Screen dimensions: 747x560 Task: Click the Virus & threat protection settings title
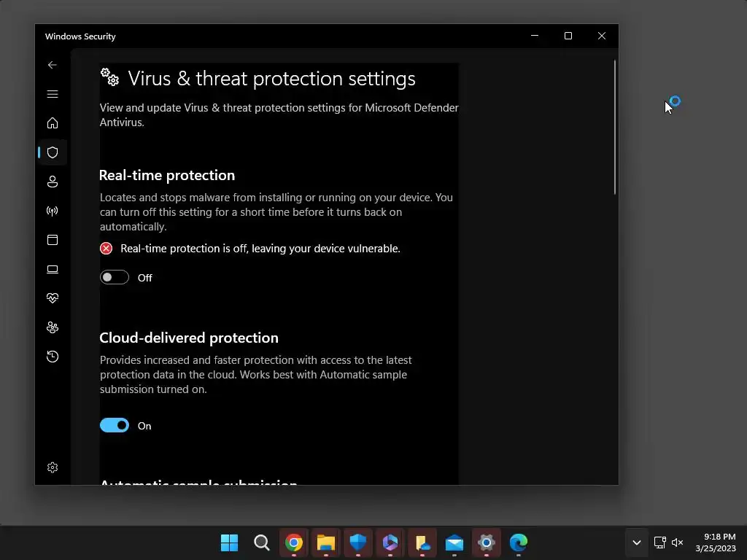271,79
